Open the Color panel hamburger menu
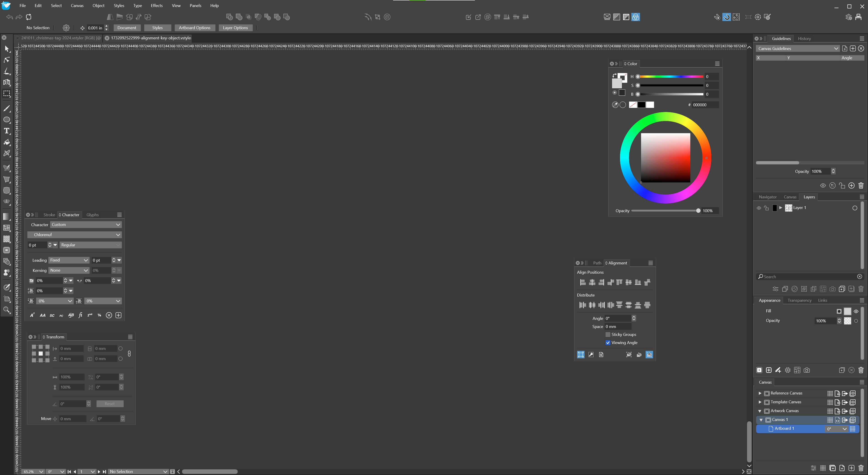The height and width of the screenshot is (475, 868). pyautogui.click(x=717, y=64)
